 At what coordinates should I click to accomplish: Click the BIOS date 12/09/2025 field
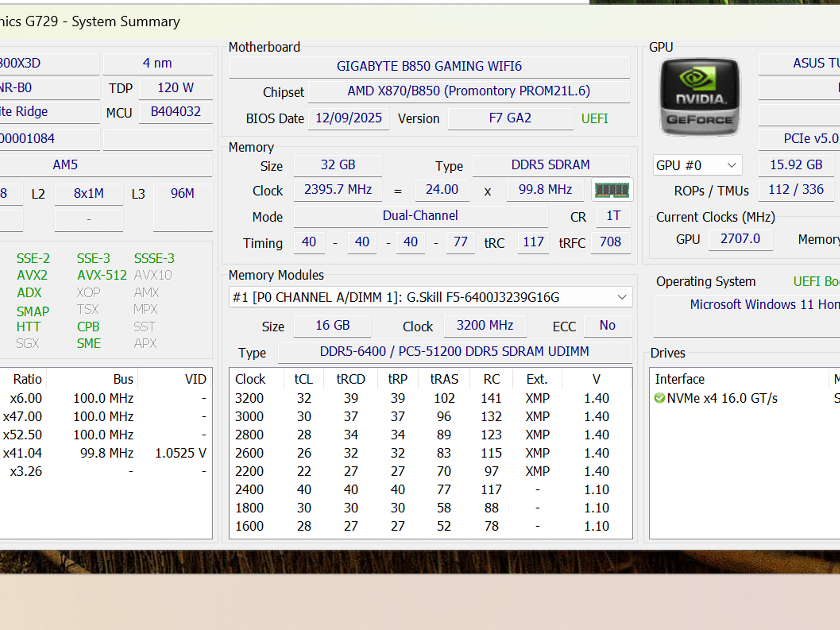(x=349, y=118)
